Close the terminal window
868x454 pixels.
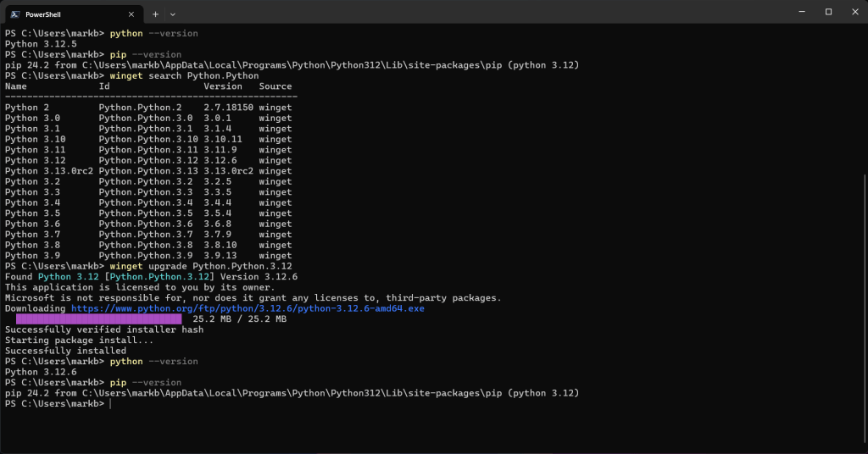[x=854, y=12]
